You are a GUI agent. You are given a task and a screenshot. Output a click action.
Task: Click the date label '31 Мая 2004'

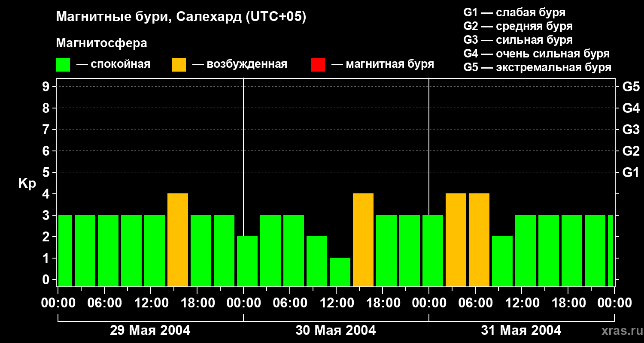[521, 330]
